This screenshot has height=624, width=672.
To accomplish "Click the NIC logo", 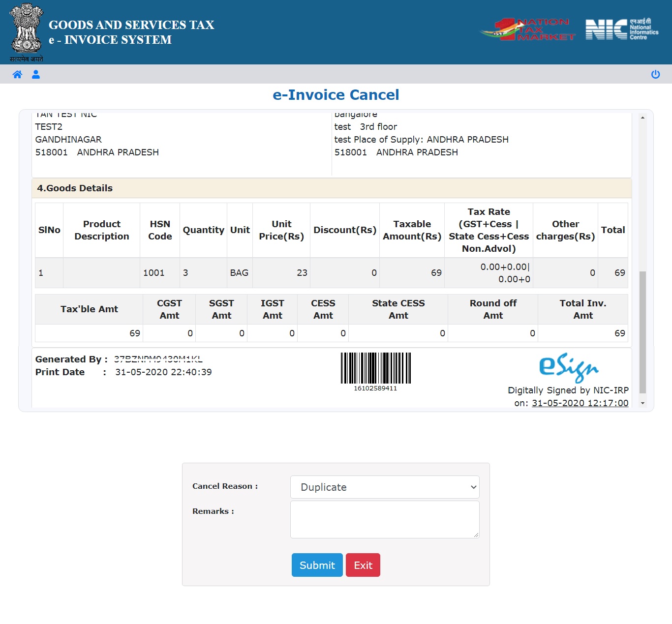I will click(622, 30).
